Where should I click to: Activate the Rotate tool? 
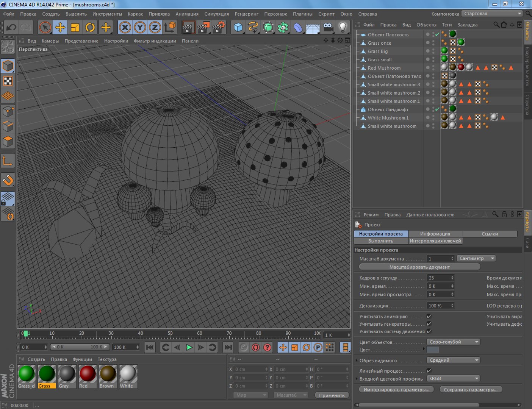(90, 27)
